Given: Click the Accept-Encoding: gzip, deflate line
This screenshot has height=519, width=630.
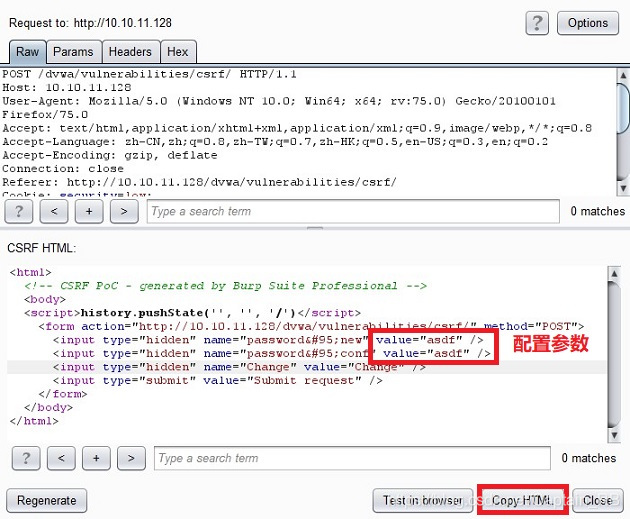Looking at the screenshot, I should (110, 155).
